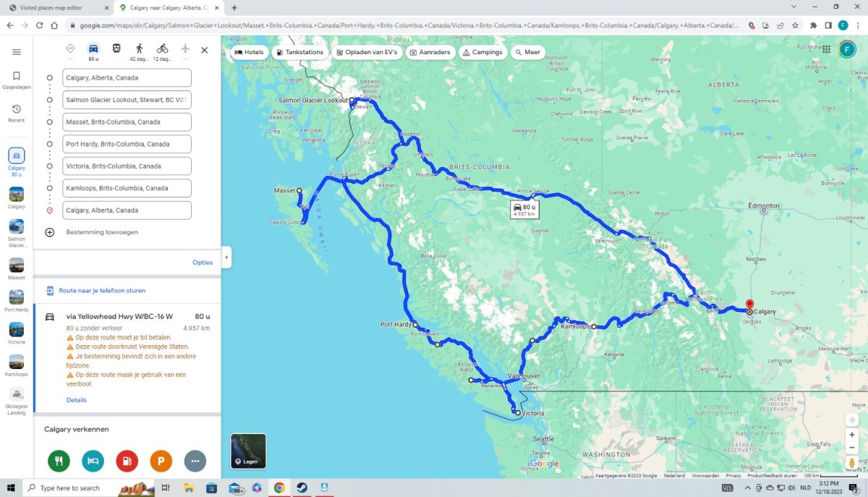The width and height of the screenshot is (868, 497).
Task: Click the gas stations explore icon
Action: (127, 461)
